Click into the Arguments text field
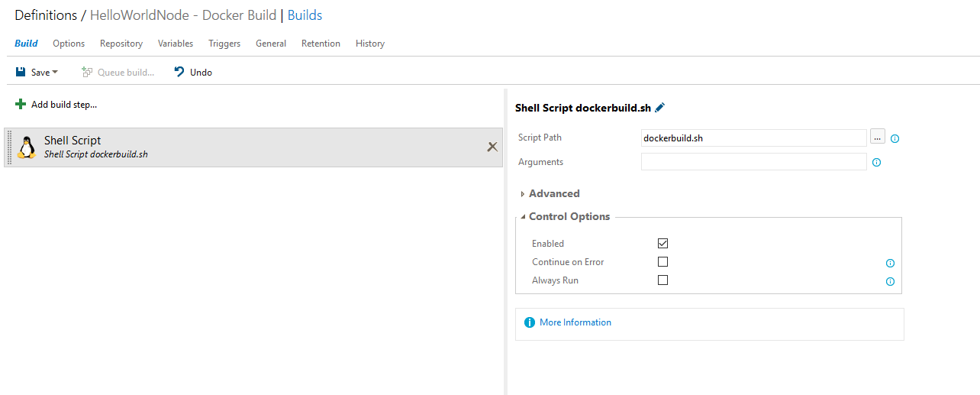This screenshot has height=395, width=980. (753, 162)
